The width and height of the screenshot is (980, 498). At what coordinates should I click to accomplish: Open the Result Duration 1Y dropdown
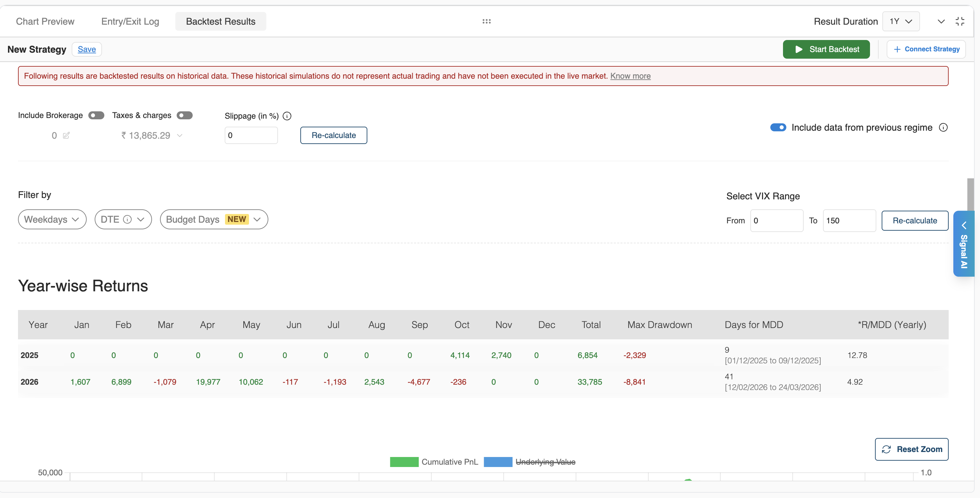[x=900, y=21]
